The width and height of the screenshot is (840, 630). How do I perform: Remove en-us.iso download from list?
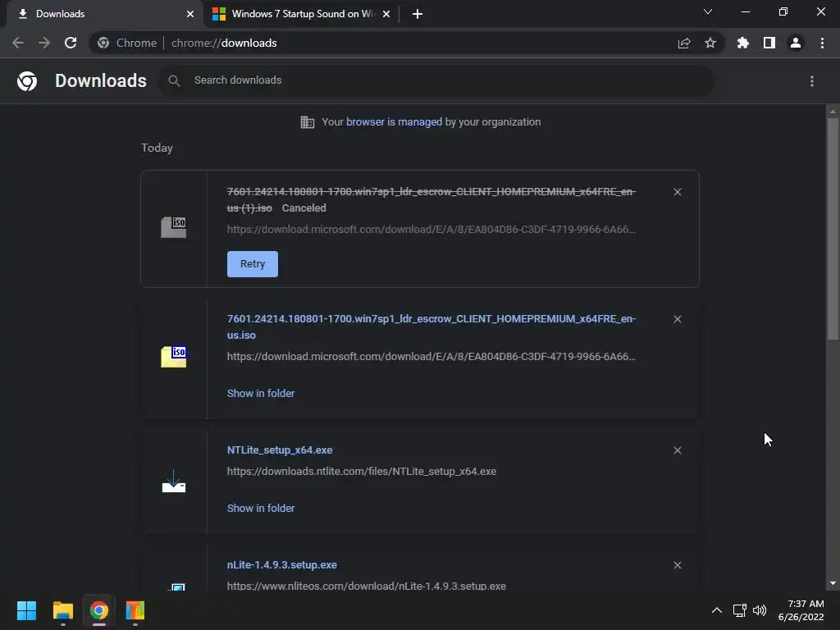678,319
